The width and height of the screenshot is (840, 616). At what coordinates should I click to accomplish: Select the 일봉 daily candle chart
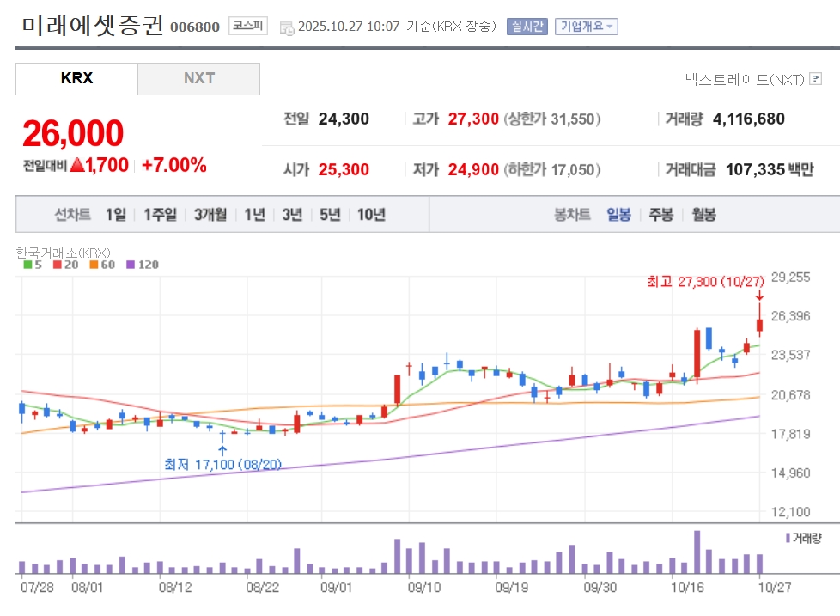(x=618, y=215)
